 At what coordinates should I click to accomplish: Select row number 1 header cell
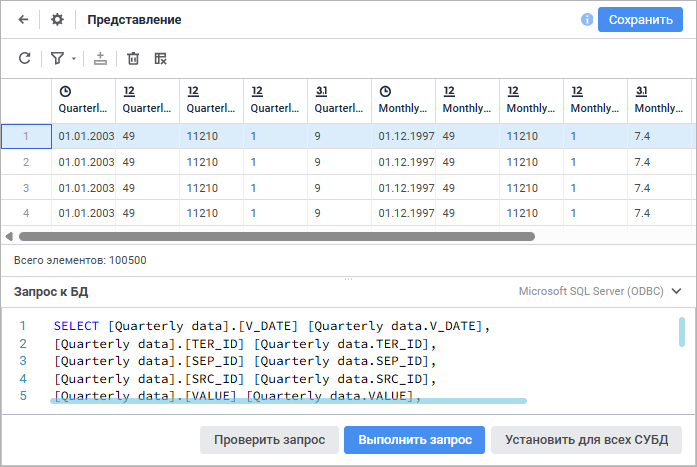[26, 136]
